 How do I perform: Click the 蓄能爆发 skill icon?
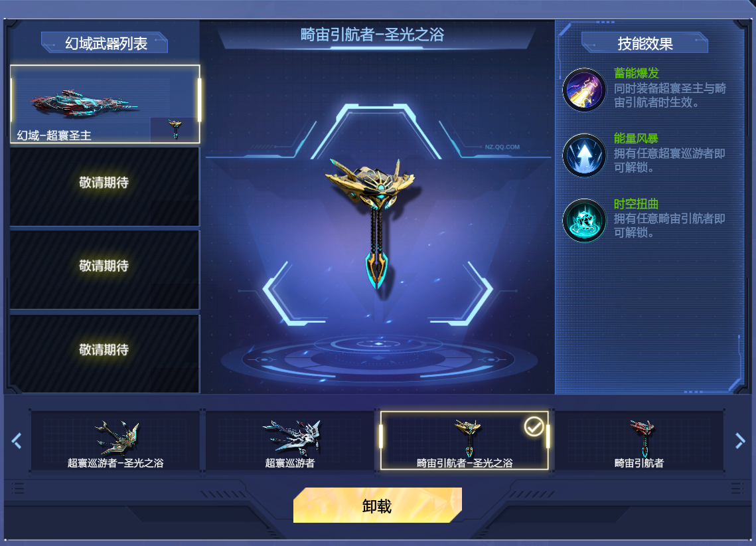click(x=584, y=90)
